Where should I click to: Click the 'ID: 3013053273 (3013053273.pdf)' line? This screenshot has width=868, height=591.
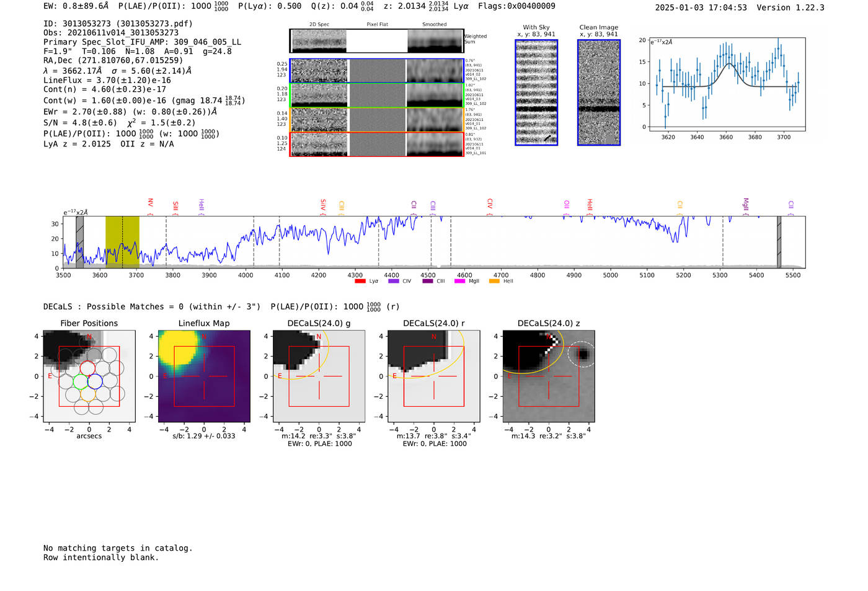pos(118,24)
